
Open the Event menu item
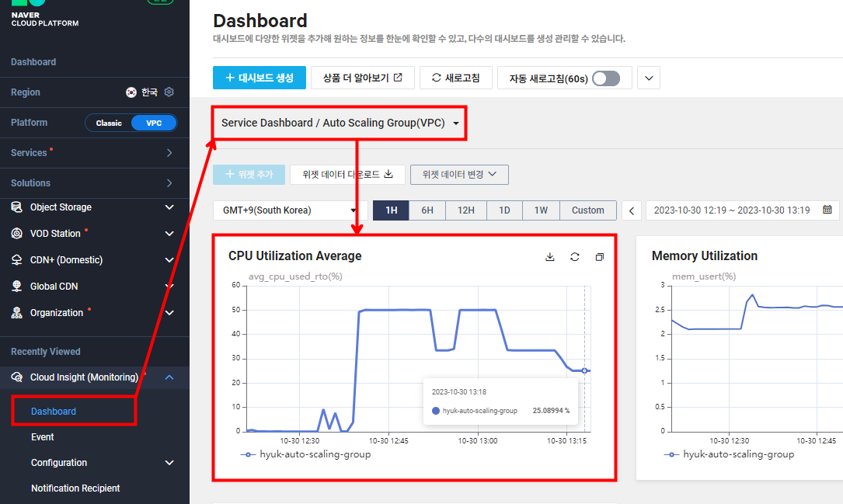coord(43,437)
